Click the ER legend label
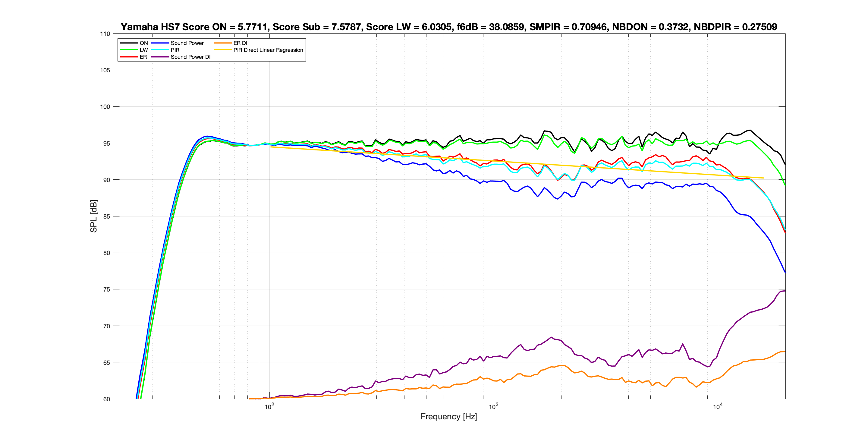The height and width of the screenshot is (448, 868). pyautogui.click(x=143, y=57)
